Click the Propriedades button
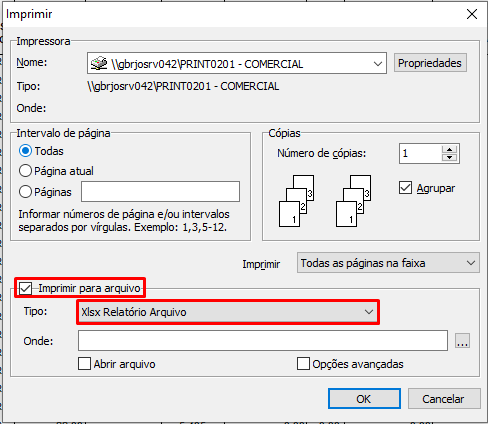Screen dimensions: 488x424 430,63
